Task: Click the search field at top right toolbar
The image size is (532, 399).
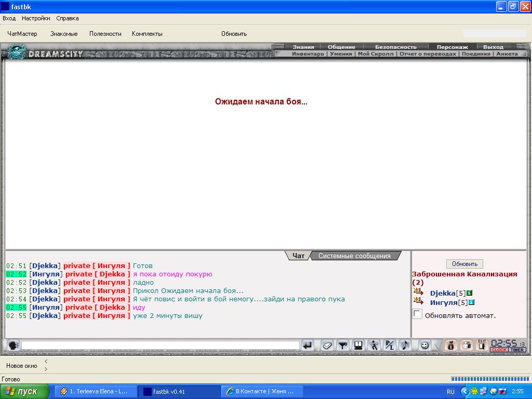Action: click(495, 33)
